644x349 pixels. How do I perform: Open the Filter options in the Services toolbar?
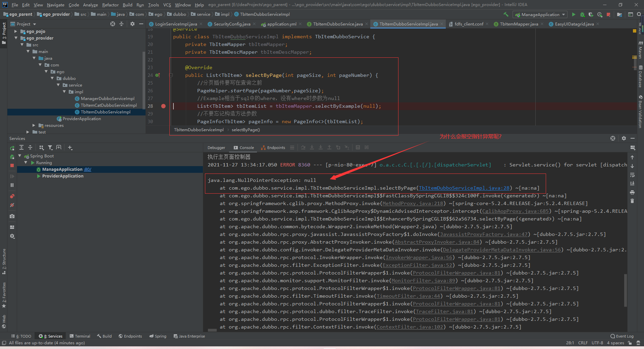tap(50, 147)
